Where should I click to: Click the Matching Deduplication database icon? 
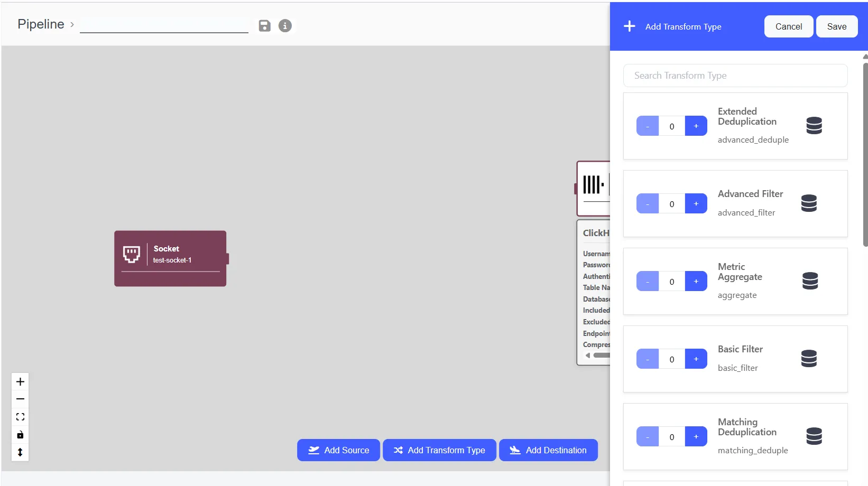tap(814, 436)
